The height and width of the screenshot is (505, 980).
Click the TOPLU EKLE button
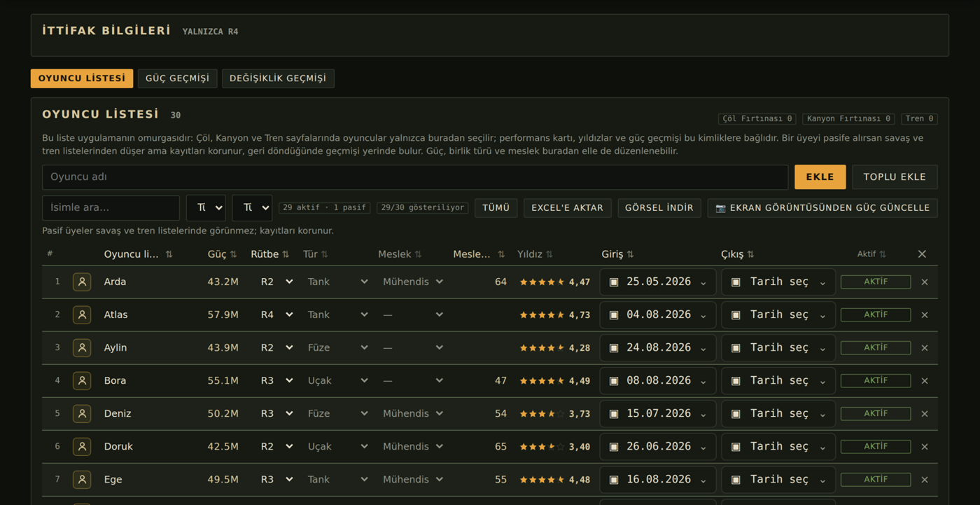click(895, 177)
